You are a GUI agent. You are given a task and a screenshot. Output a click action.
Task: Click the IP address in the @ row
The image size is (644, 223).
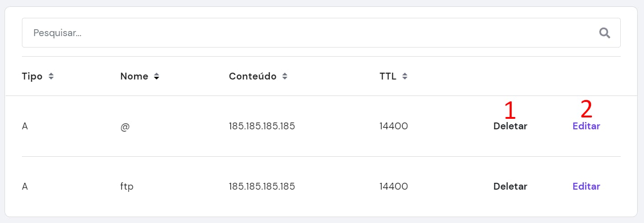262,126
